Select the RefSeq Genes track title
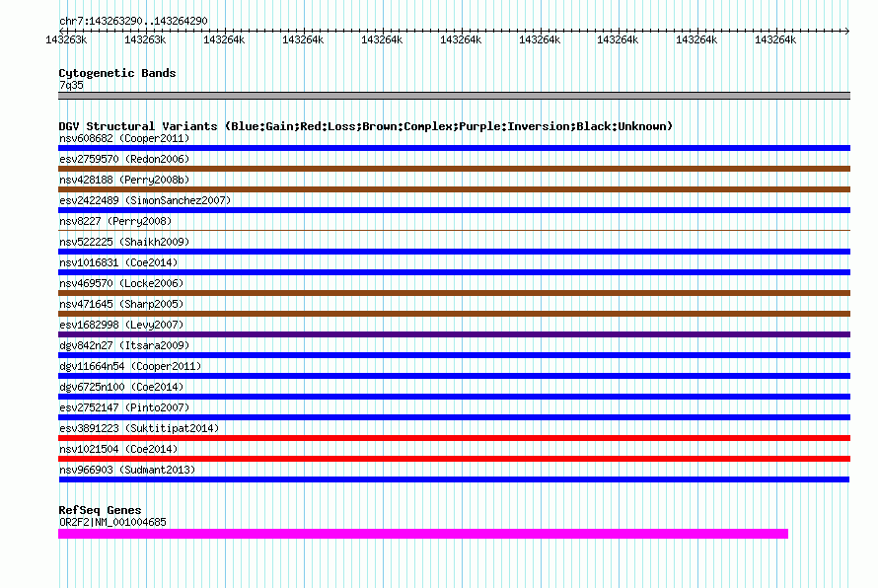This screenshot has height=588, width=878. pos(101,510)
